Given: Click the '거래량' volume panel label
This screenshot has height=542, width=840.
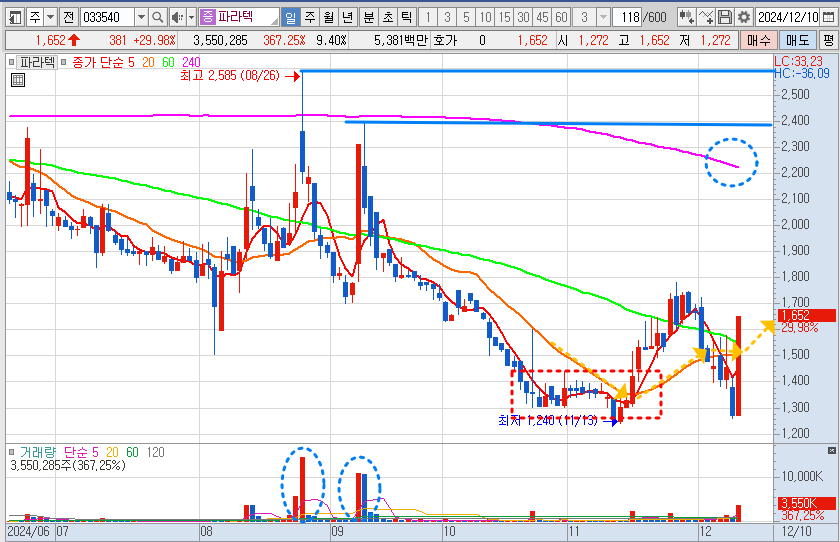Looking at the screenshot, I should pyautogui.click(x=38, y=453).
